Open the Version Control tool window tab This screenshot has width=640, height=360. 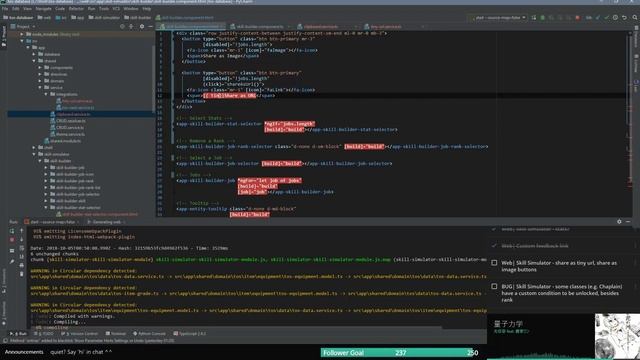[80, 333]
